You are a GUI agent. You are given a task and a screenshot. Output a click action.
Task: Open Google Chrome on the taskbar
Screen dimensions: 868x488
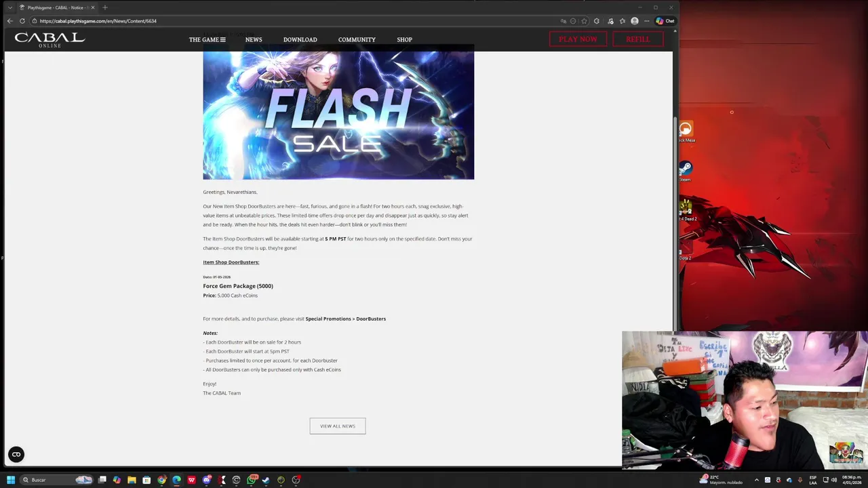click(161, 480)
